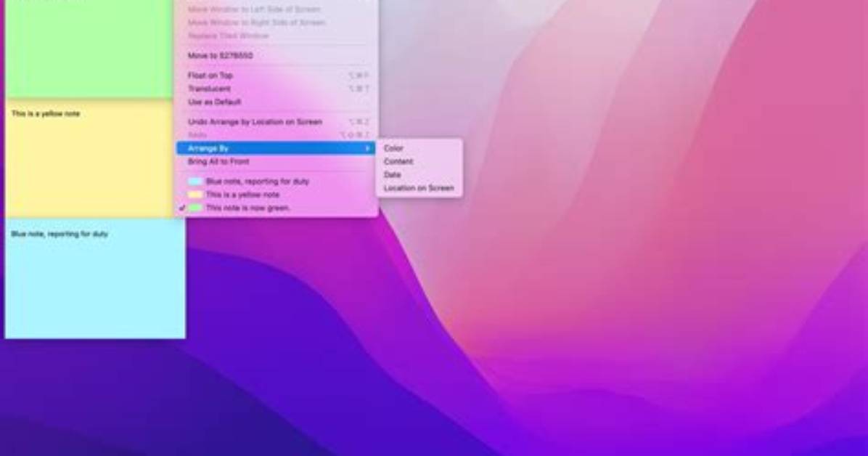
Task: Click the blue note text 'Blue note, reporting for duty'
Action: click(60, 234)
